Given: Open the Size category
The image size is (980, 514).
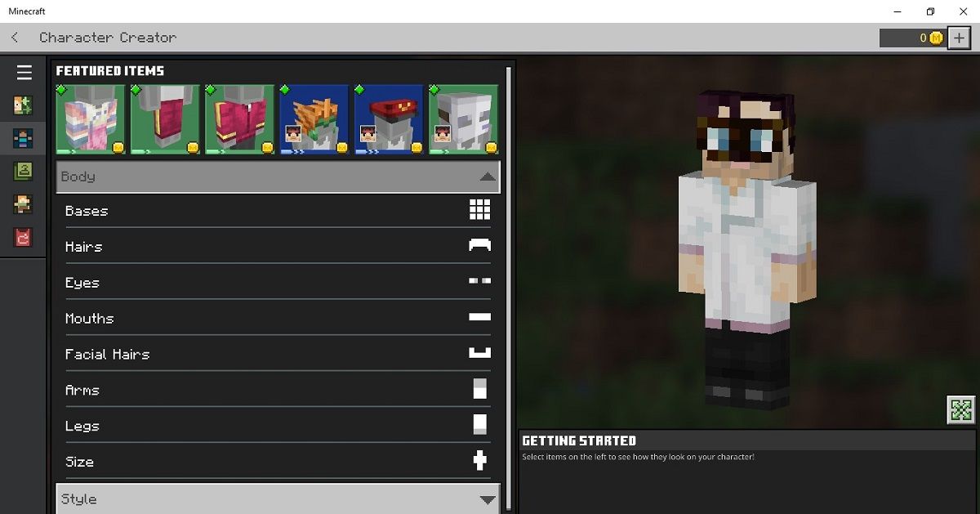Looking at the screenshot, I should 278,462.
